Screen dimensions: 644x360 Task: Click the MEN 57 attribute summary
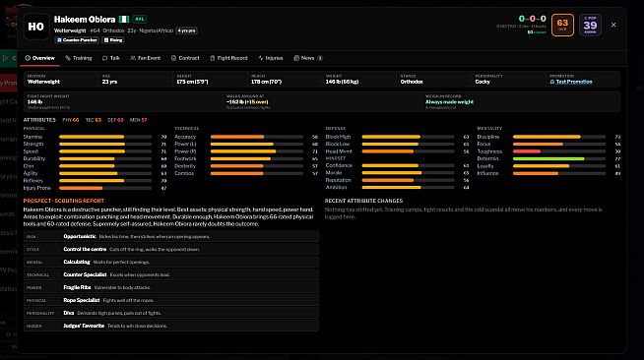coord(139,120)
